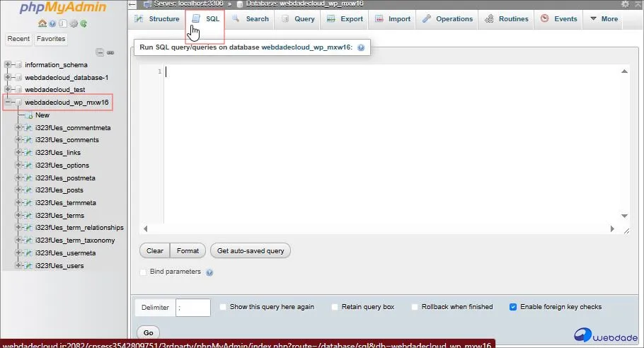Open the Export tab

point(345,19)
